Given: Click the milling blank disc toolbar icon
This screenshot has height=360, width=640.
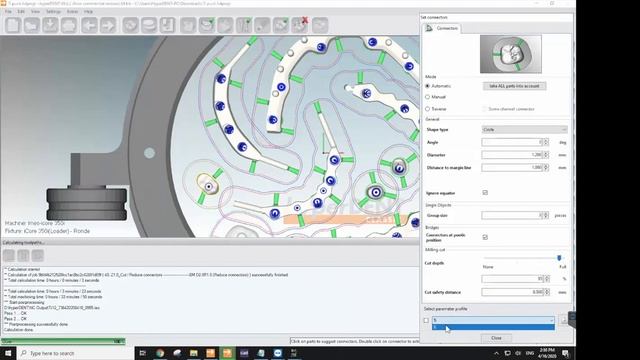Looking at the screenshot, I should click(149, 25).
